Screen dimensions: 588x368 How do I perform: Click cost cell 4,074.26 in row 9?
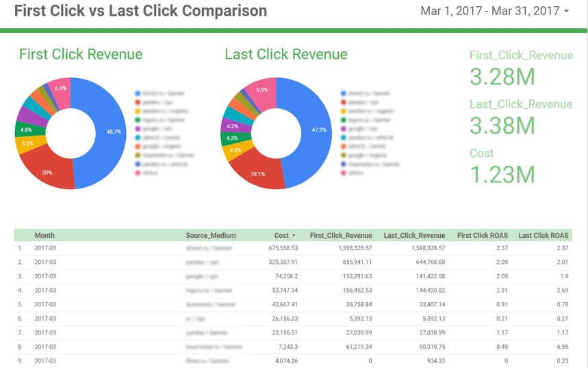pos(287,361)
